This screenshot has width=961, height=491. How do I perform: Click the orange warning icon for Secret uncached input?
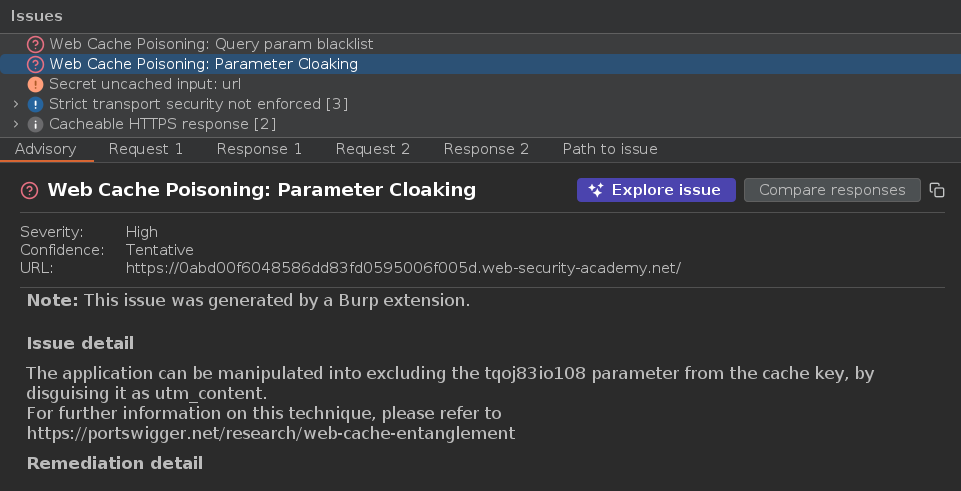[36, 84]
